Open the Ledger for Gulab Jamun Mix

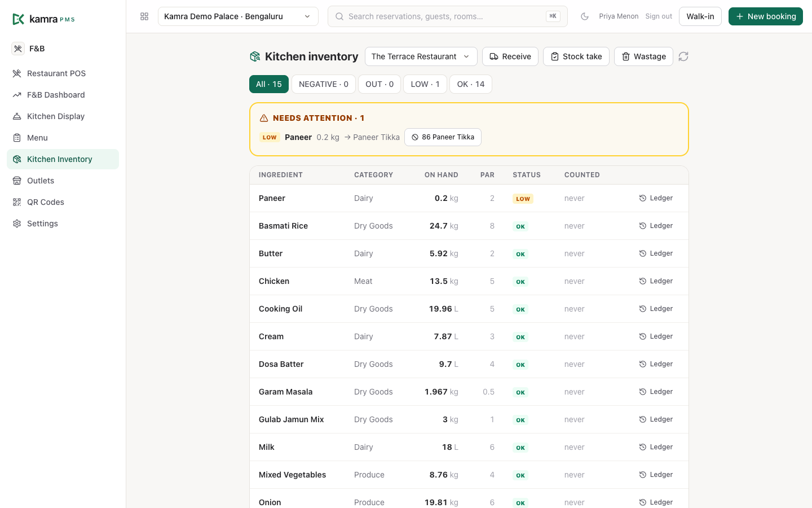(656, 419)
